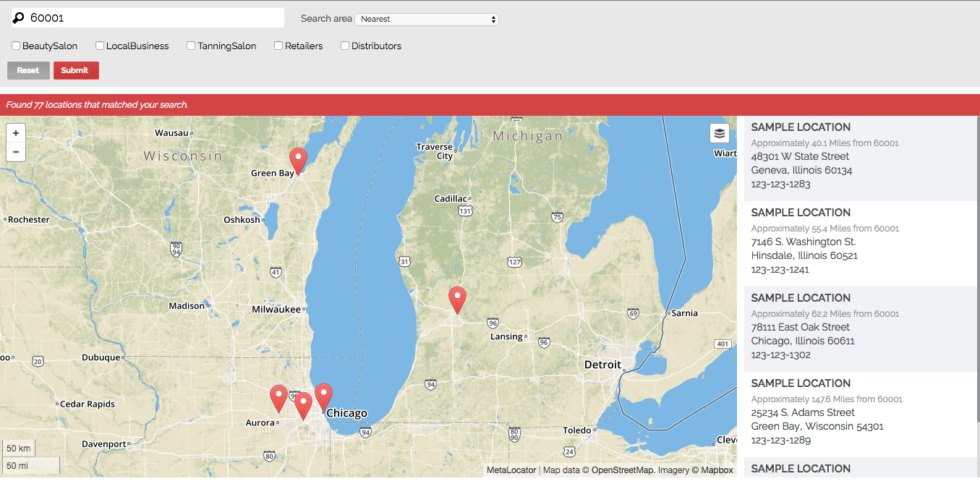The image size is (980, 484).
Task: Check the Retailers filter
Action: pyautogui.click(x=278, y=46)
